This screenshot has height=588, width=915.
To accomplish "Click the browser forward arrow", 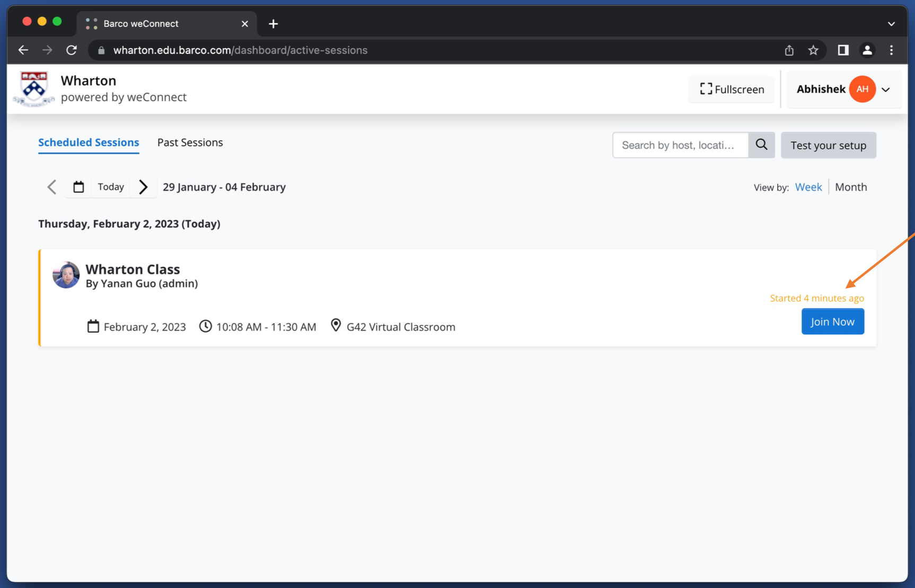I will coord(47,50).
